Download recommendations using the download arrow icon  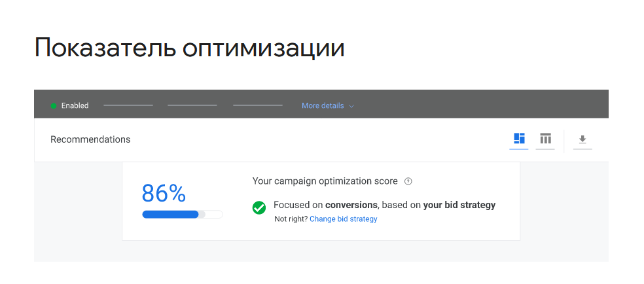click(582, 139)
